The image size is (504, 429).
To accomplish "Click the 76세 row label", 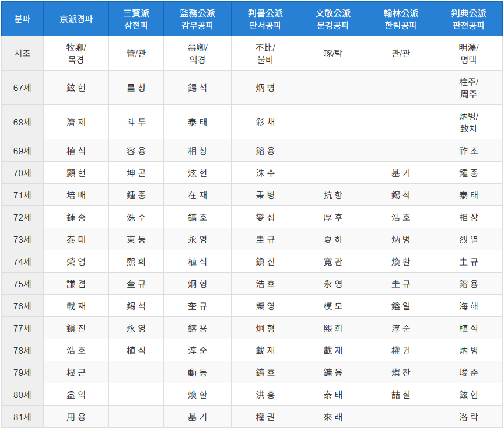I will pyautogui.click(x=22, y=306).
